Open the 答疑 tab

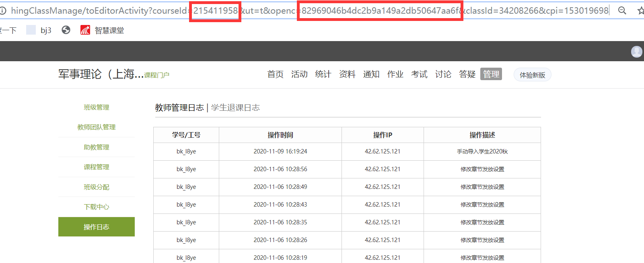467,74
